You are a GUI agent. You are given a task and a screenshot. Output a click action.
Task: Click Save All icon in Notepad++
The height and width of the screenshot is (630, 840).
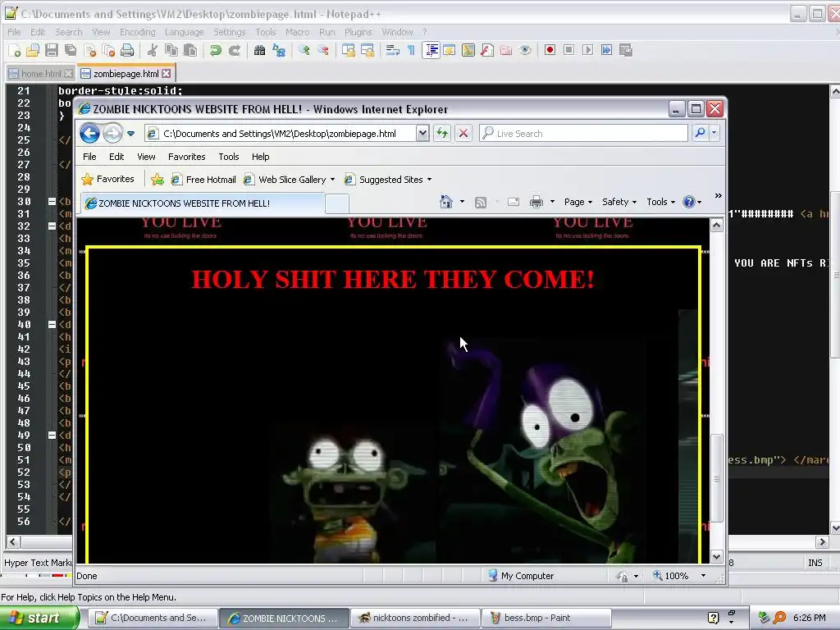click(71, 50)
